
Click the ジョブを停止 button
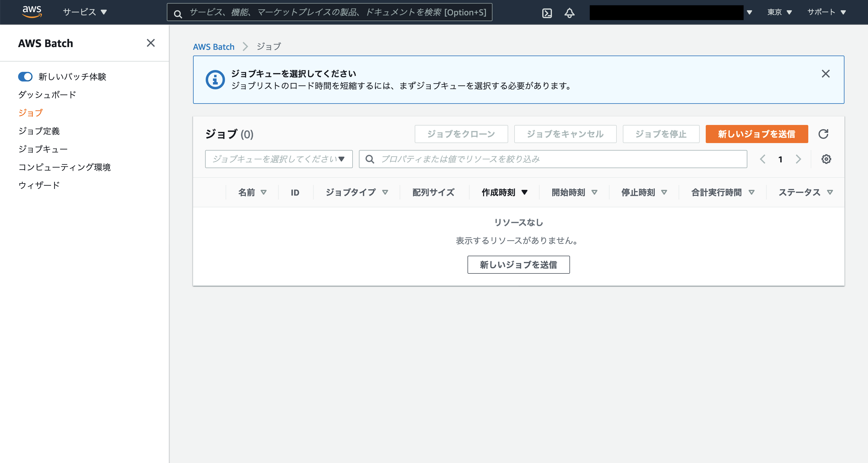(x=661, y=134)
